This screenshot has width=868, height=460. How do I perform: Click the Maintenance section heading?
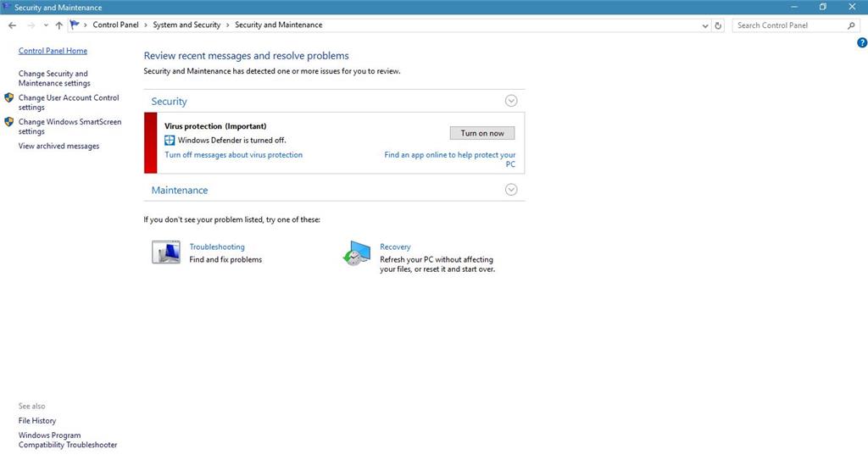180,190
